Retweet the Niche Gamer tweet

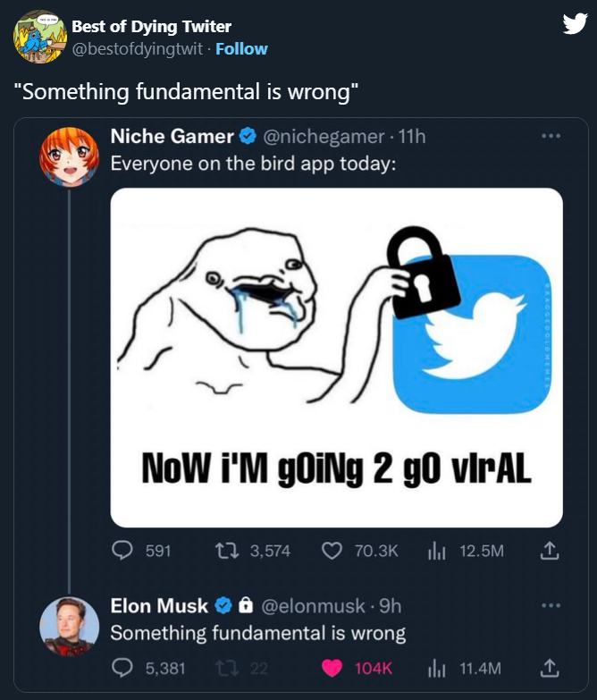(x=227, y=551)
